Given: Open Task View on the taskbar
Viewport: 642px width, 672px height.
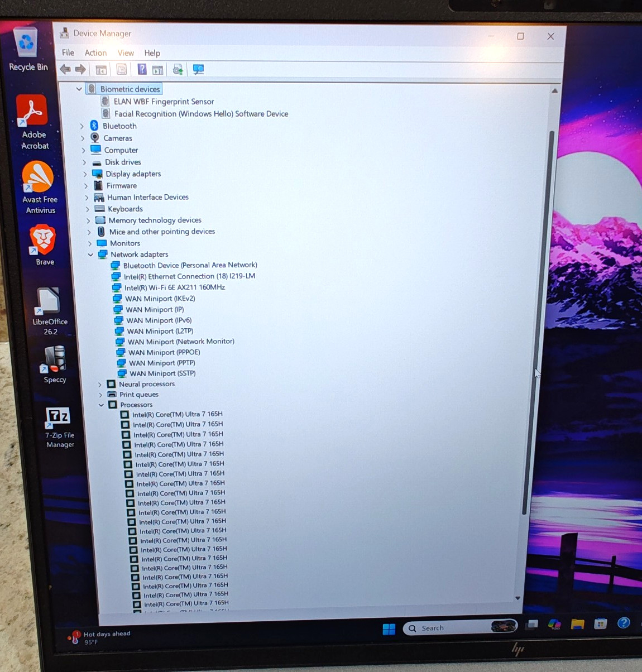Looking at the screenshot, I should click(x=532, y=625).
